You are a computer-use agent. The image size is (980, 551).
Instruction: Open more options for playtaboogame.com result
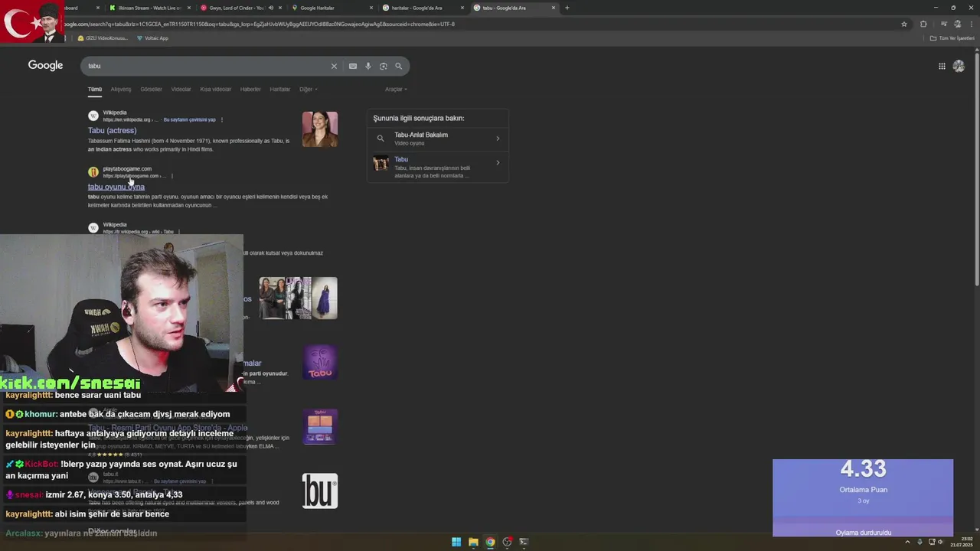(171, 176)
